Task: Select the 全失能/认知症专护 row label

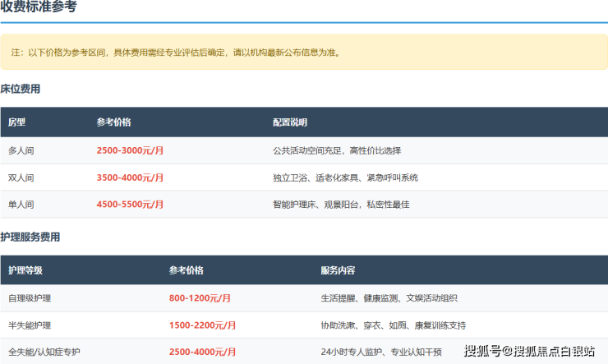Action: tap(44, 352)
